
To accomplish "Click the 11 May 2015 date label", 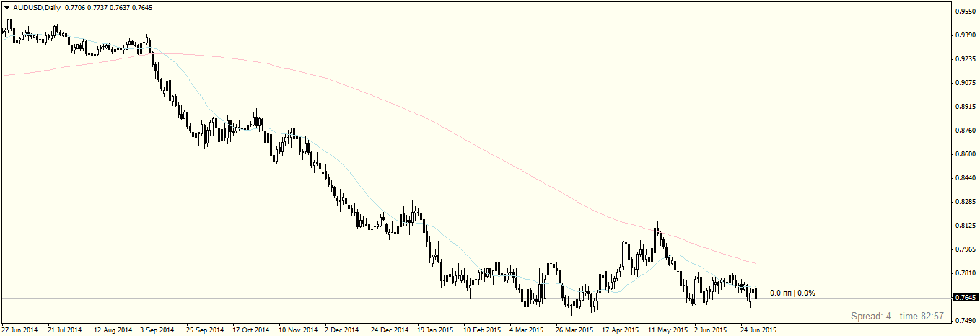I will (667, 330).
